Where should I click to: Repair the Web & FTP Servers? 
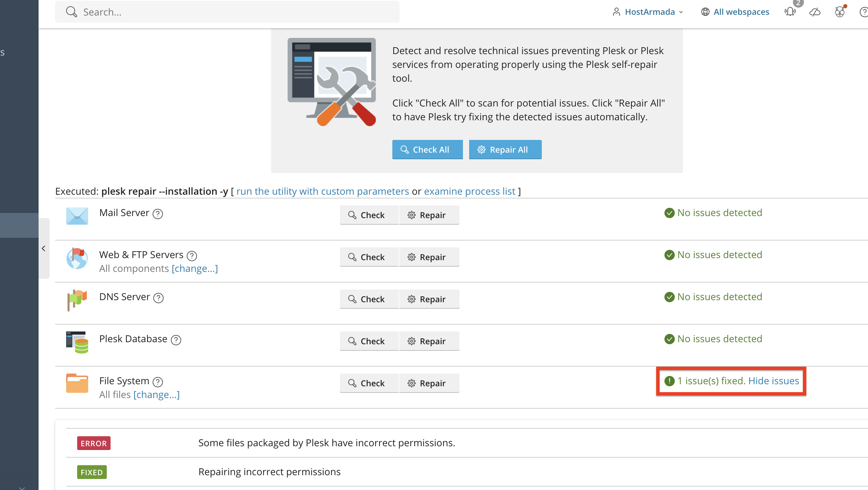coord(429,257)
